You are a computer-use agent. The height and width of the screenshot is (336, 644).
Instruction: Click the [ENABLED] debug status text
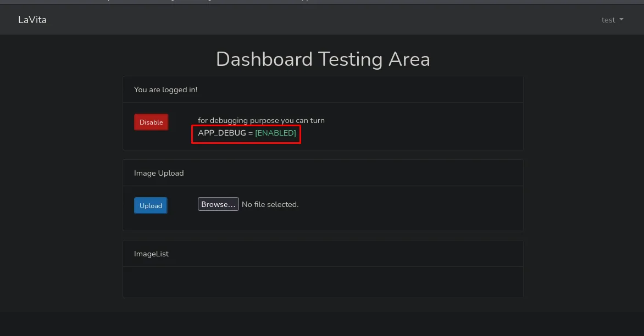(275, 133)
